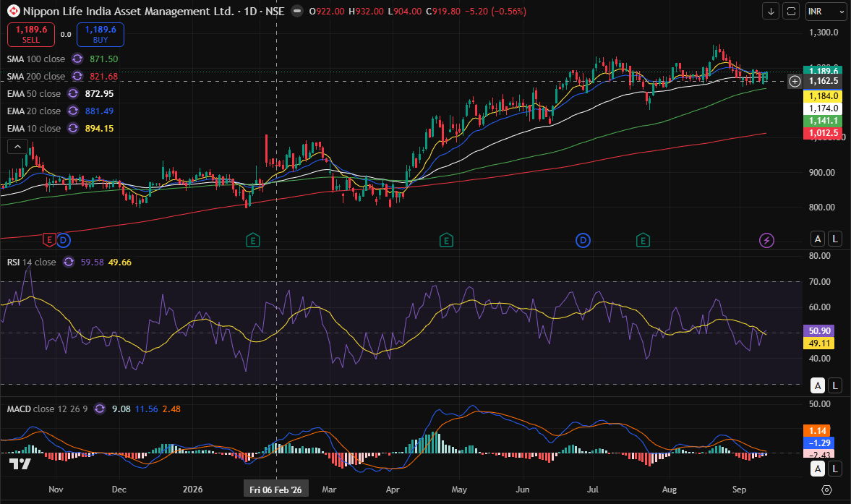The width and height of the screenshot is (851, 504).
Task: Click the red 1,012.5 price scale label
Action: tap(823, 133)
